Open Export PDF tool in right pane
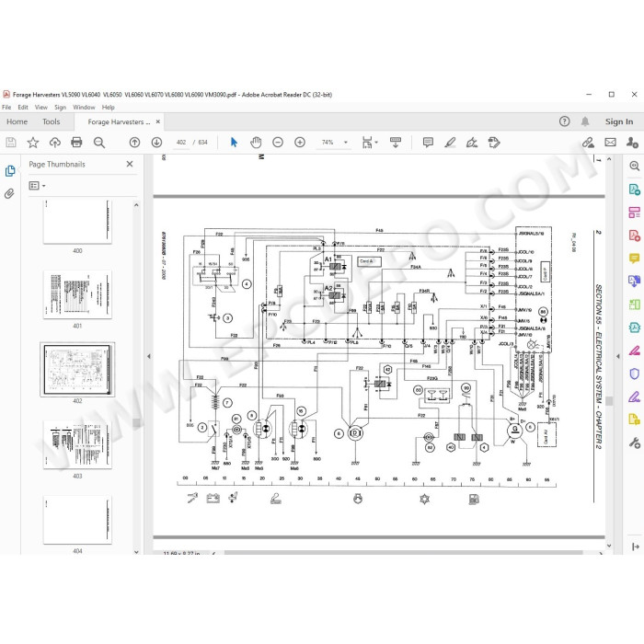This screenshot has height=644, width=644. click(634, 190)
